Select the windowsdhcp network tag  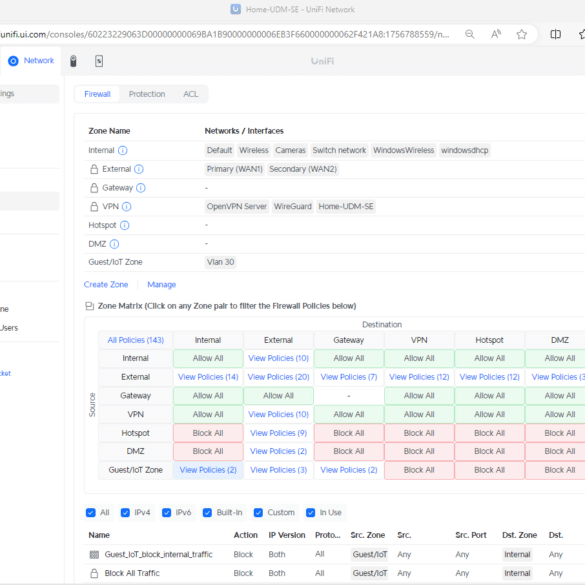tap(464, 150)
